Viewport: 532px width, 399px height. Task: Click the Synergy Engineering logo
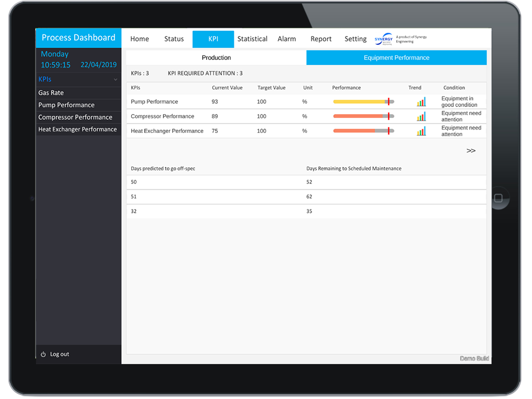tap(383, 39)
